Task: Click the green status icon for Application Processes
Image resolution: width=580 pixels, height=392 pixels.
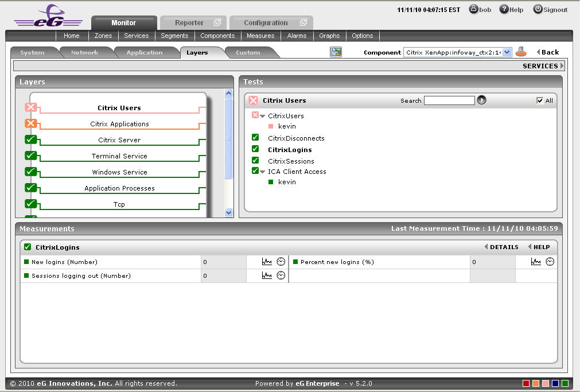Action: click(x=31, y=188)
